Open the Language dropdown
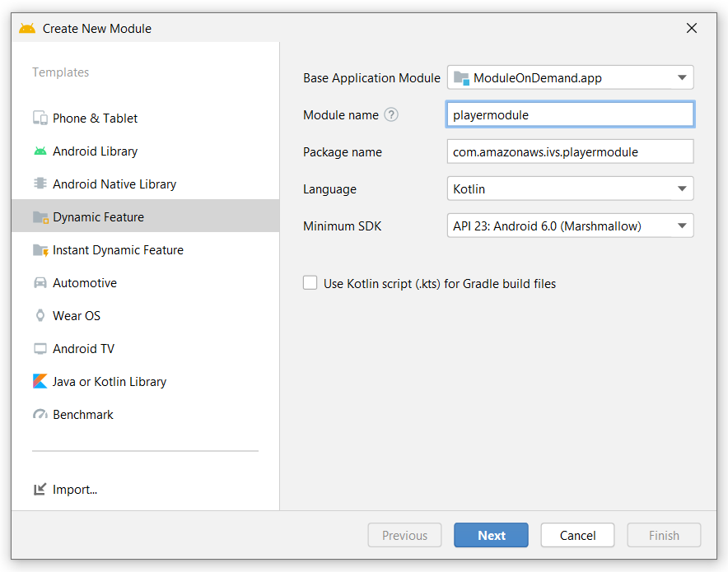Image resolution: width=728 pixels, height=572 pixels. click(682, 188)
